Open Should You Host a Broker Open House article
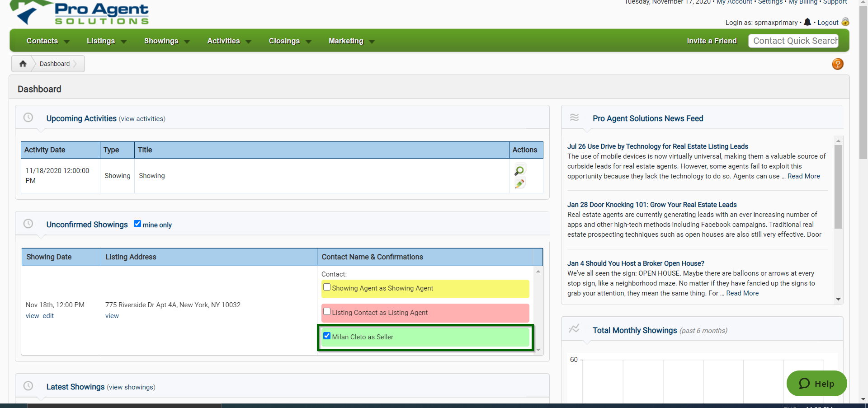The width and height of the screenshot is (868, 408). [x=636, y=263]
